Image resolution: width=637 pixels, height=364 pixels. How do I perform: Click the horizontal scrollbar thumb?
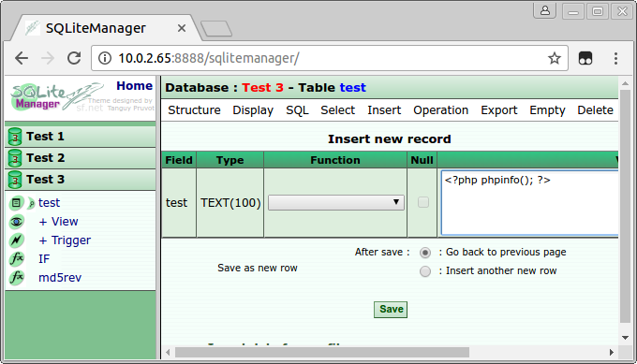click(321, 352)
